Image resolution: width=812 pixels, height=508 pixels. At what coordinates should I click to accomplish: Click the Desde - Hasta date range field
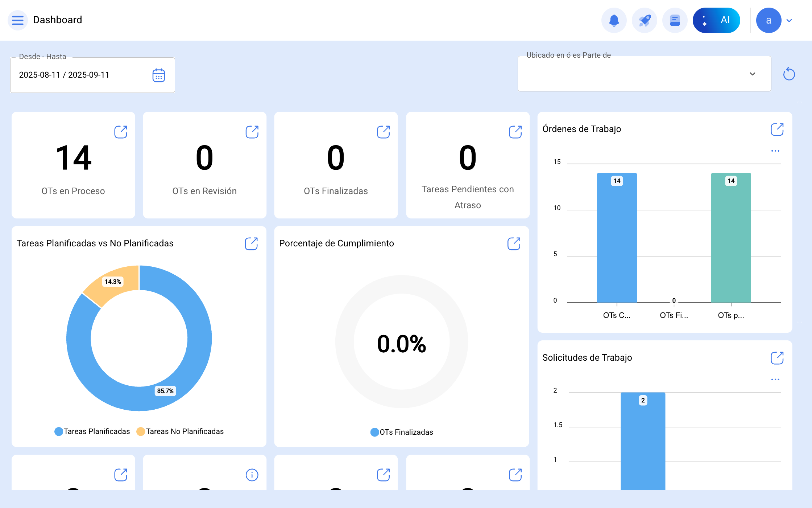click(80, 75)
